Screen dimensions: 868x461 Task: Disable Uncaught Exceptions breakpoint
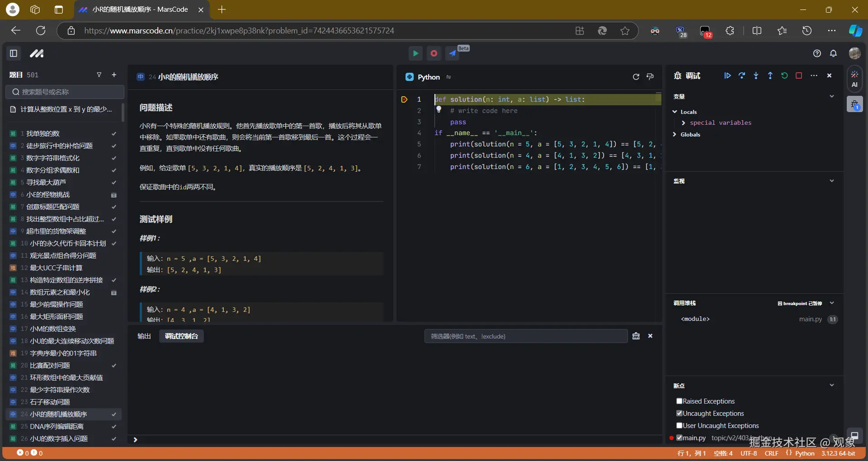679,413
